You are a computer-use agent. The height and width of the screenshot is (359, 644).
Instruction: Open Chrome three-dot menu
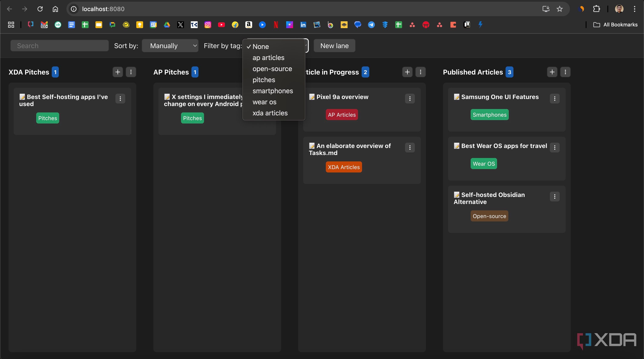634,9
